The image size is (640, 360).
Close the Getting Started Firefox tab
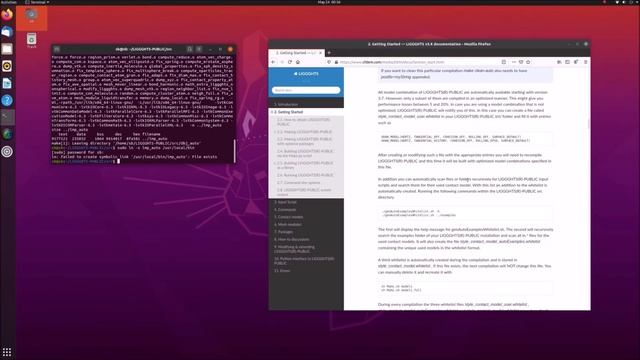320,53
